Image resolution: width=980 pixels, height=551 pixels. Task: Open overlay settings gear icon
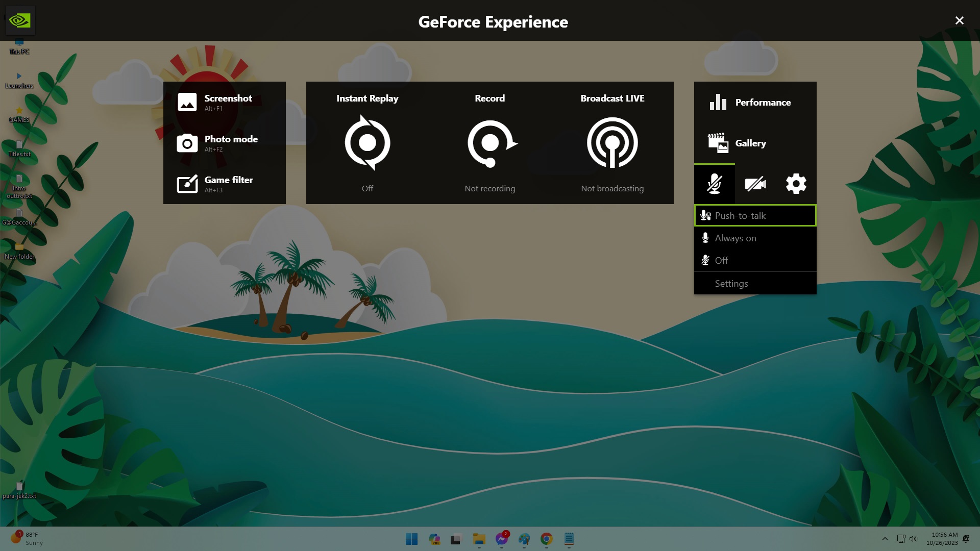796,184
